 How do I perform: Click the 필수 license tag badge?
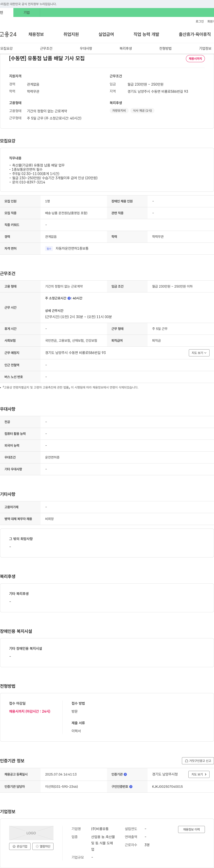click(49, 249)
